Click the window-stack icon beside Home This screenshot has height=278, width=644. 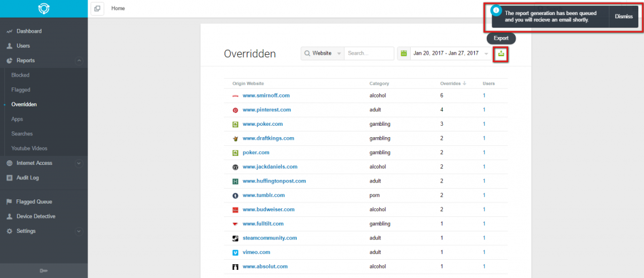[x=97, y=8]
